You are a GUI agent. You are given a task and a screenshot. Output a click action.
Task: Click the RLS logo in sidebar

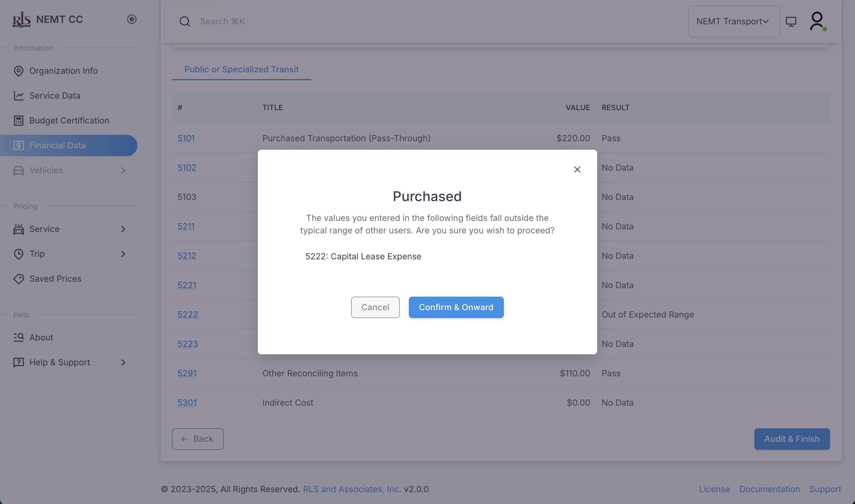click(21, 19)
